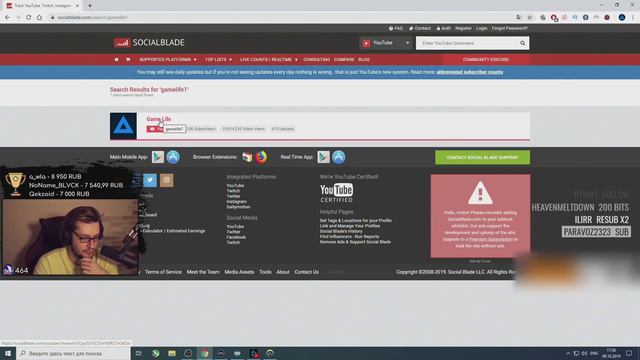The image size is (640, 360).
Task: Click the Twitter icon in the footer
Action: (150, 180)
